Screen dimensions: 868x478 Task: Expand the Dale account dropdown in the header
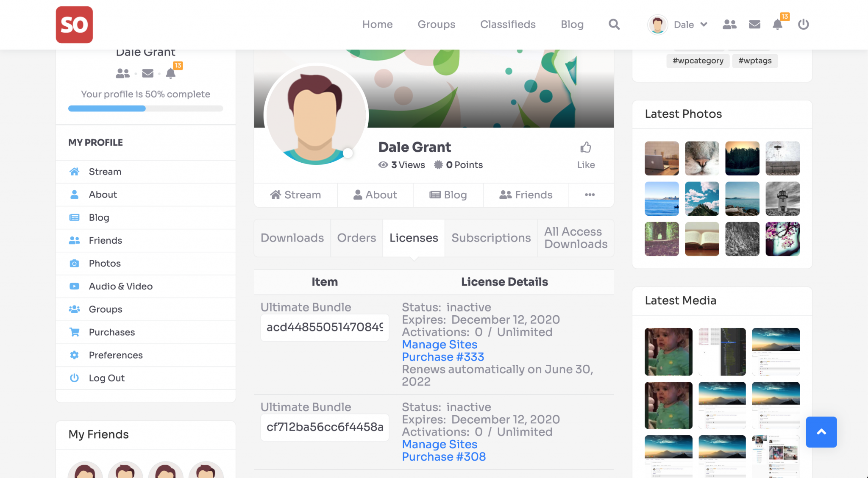pos(690,25)
